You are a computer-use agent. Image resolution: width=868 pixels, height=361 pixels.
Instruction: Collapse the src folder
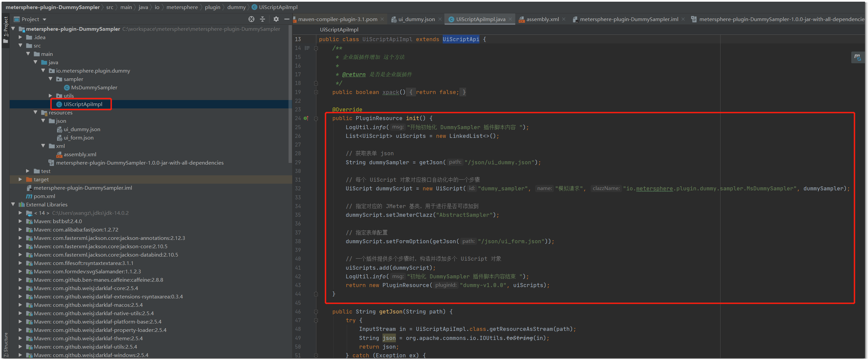(x=20, y=46)
